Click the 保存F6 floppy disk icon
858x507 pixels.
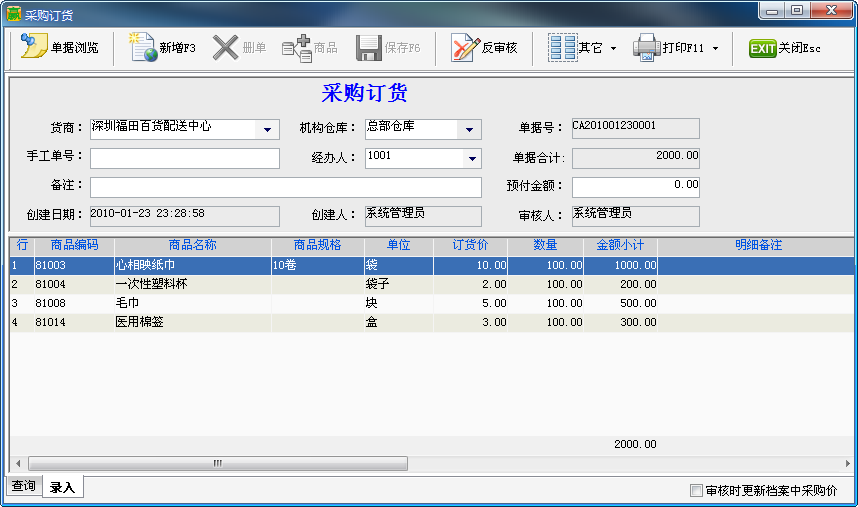(369, 47)
